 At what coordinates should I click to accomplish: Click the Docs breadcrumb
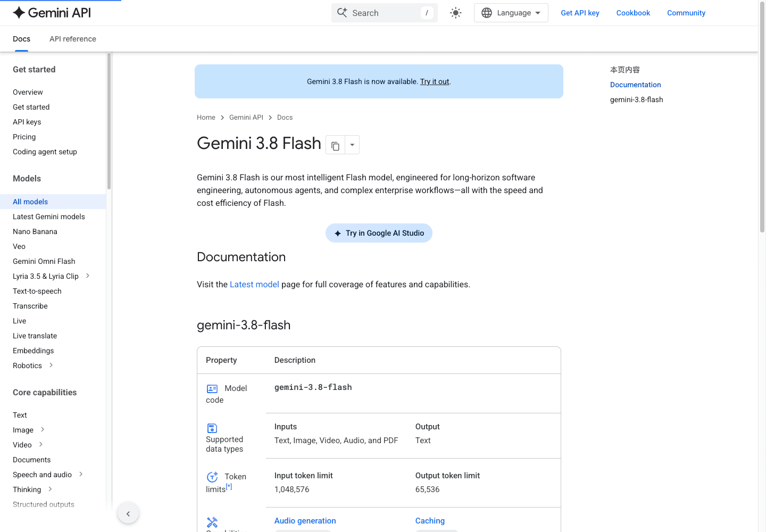click(285, 118)
